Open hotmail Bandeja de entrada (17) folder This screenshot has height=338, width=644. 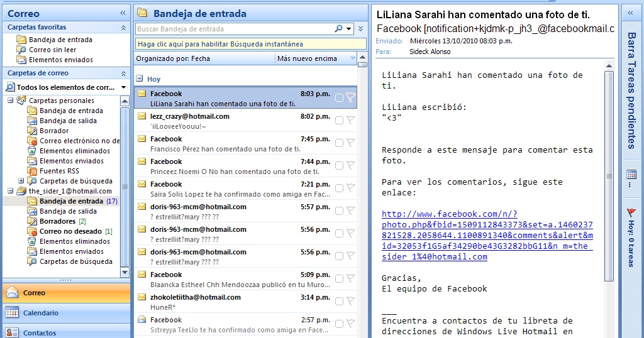click(x=72, y=201)
